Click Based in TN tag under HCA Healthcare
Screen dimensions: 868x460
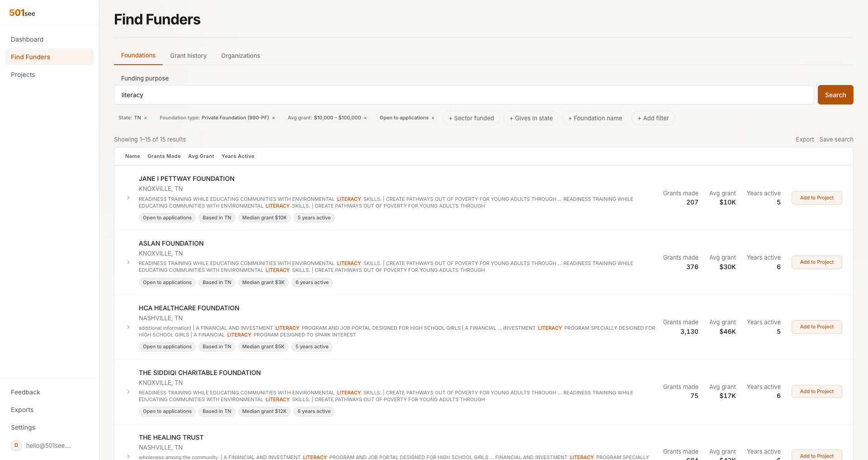click(x=217, y=347)
